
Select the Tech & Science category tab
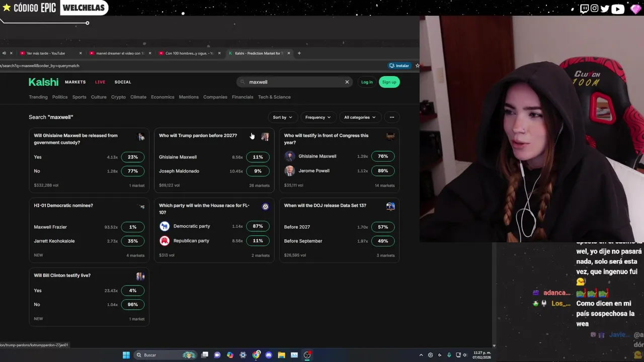tap(274, 97)
